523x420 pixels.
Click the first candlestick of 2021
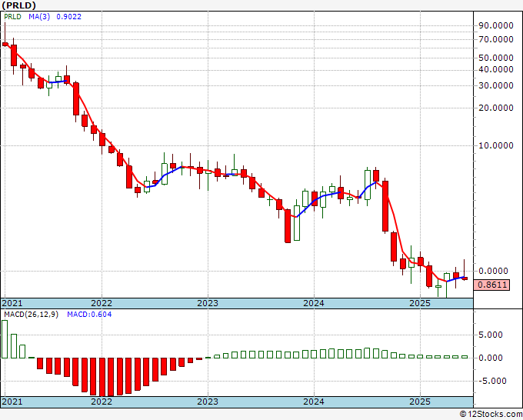(5, 44)
